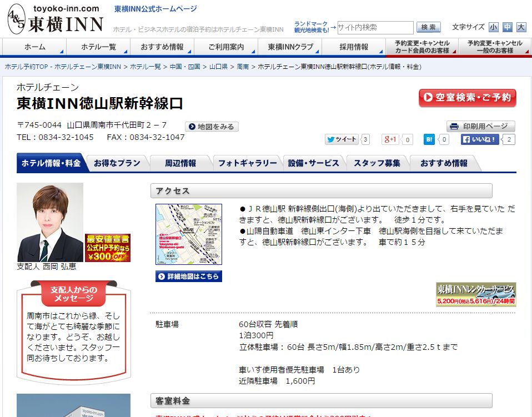Click the アクセス section header
This screenshot has width=532, height=417.
point(322,191)
